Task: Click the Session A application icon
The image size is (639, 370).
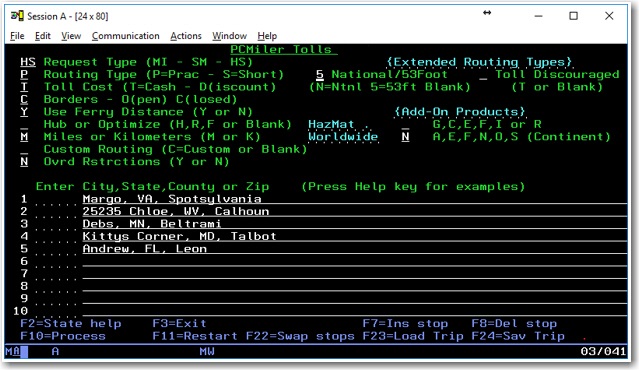Action: point(17,16)
